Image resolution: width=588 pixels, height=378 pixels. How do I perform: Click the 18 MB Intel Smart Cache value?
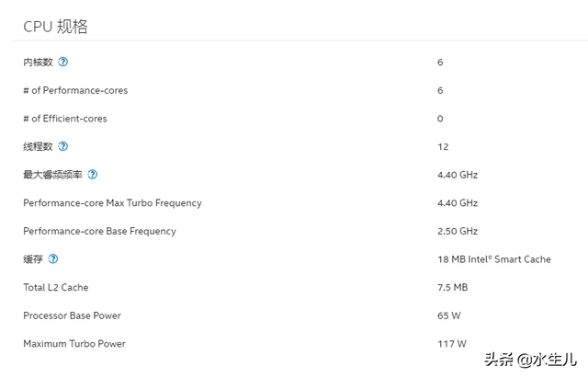click(494, 259)
